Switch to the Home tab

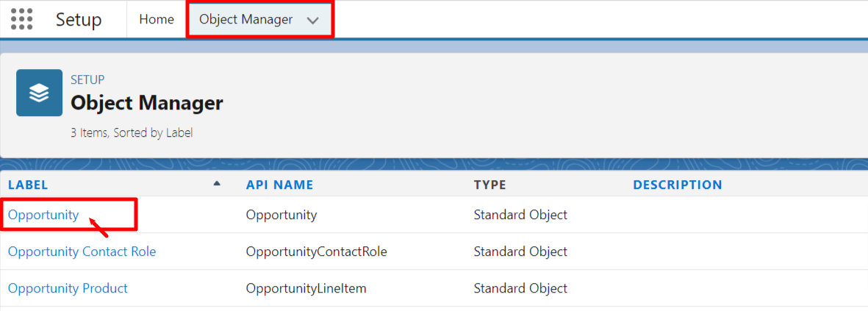click(157, 19)
